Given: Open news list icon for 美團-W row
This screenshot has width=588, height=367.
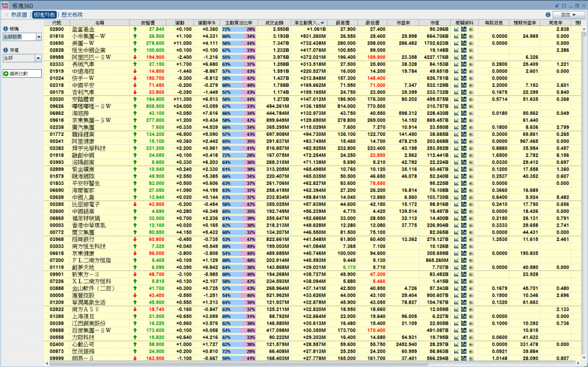Looking at the screenshot, I should point(471,42).
